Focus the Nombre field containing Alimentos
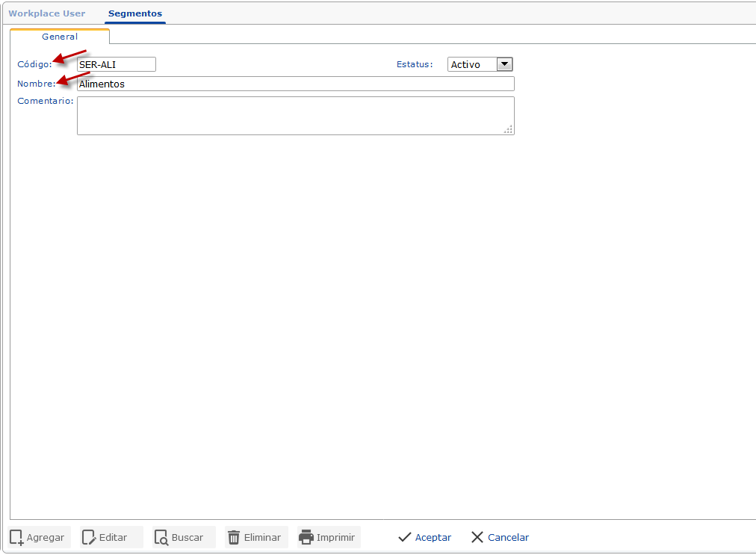This screenshot has height=555, width=756. pos(296,84)
